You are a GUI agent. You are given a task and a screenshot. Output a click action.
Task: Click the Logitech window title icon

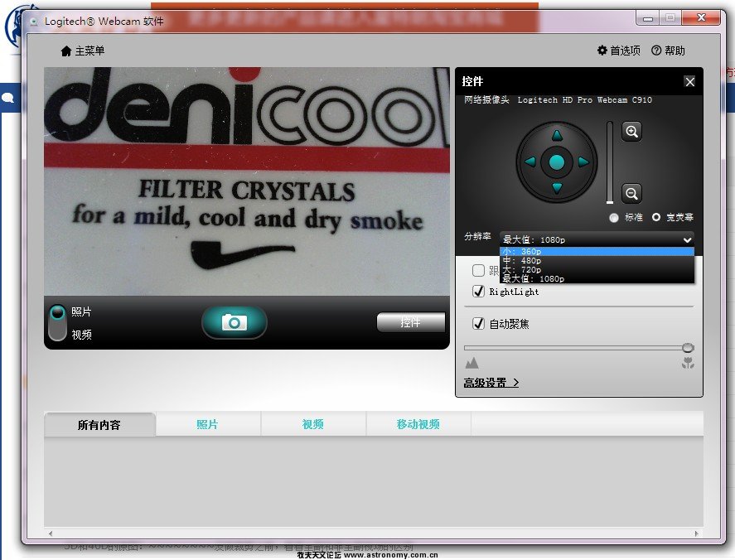tap(34, 22)
